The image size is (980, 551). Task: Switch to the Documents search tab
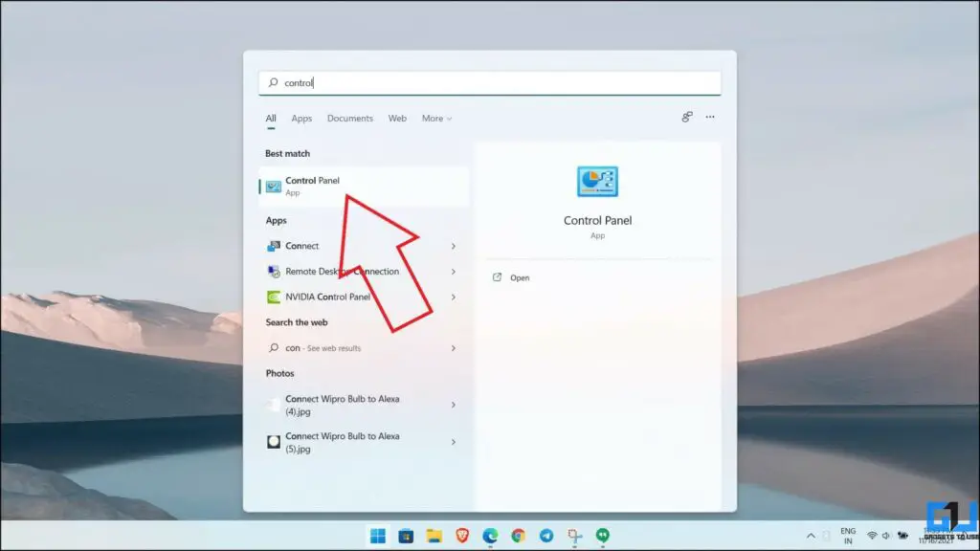coord(350,118)
